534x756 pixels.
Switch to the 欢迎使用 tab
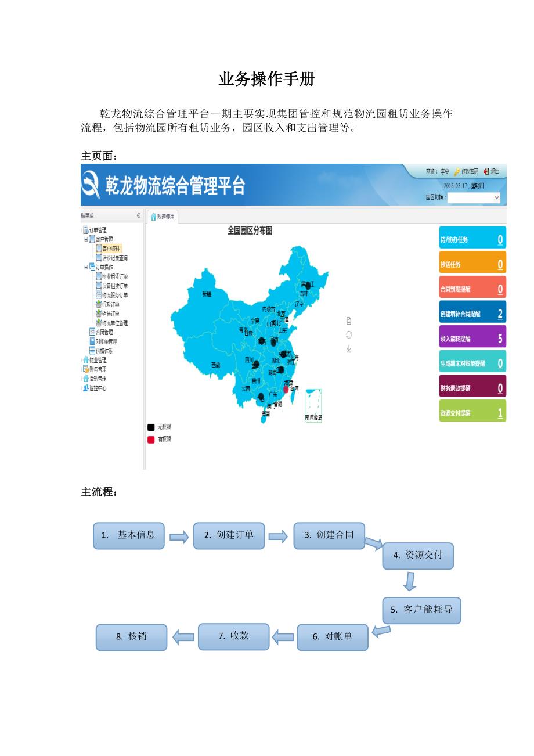pos(163,217)
